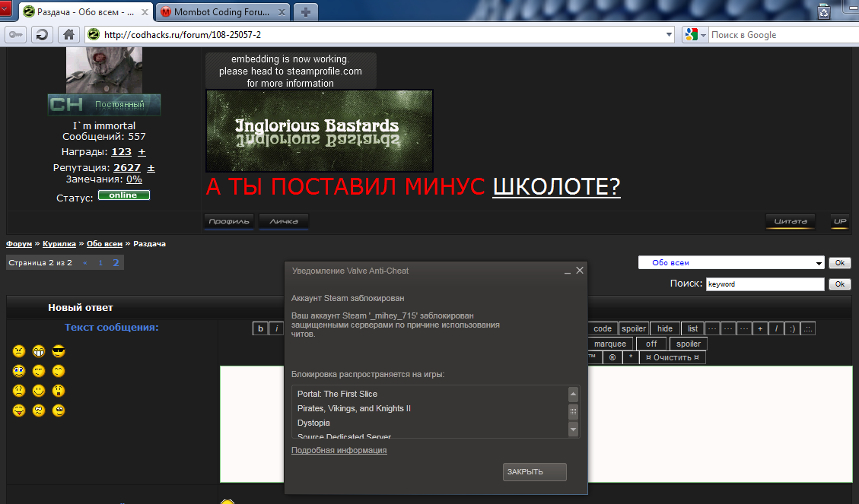Open the warnings 0% link

point(134,179)
